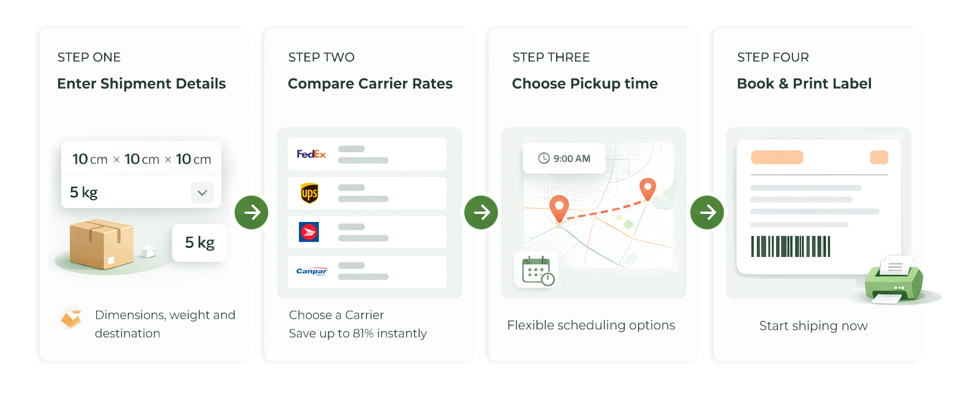Pick the Canpar carrier logo

[311, 271]
